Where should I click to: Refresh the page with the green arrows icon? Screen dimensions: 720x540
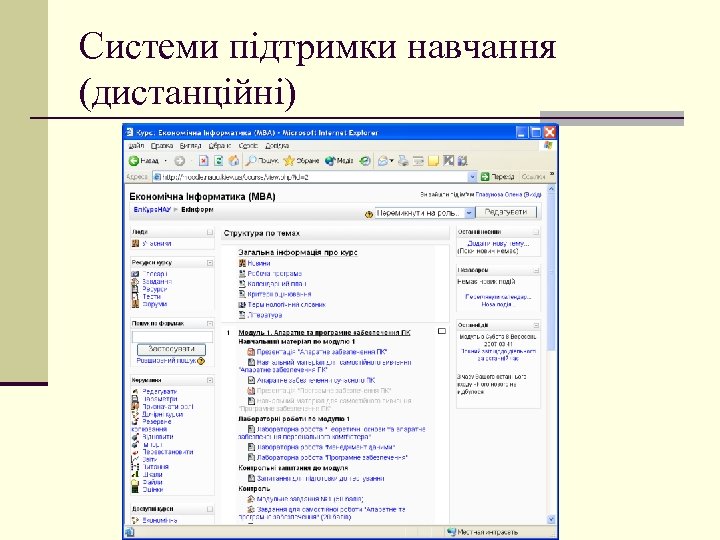[x=219, y=161]
